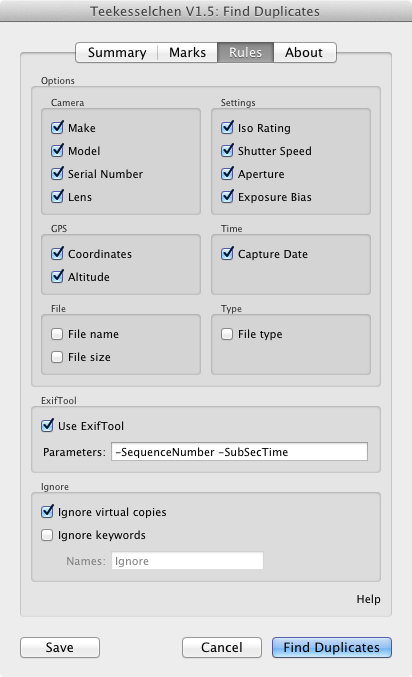Open the Help link

[368, 599]
